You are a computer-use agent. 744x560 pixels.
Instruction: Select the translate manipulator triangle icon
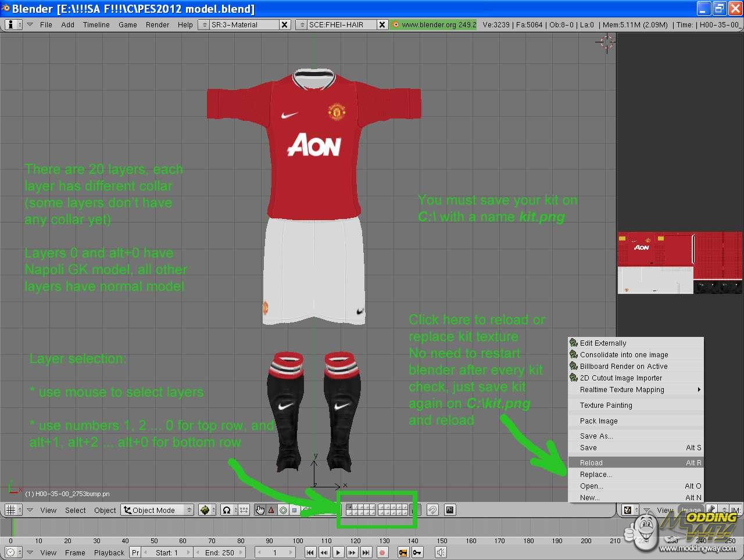tap(271, 510)
